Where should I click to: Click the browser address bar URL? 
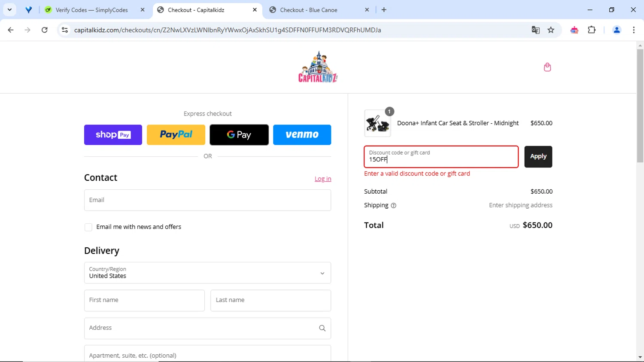[x=228, y=30]
